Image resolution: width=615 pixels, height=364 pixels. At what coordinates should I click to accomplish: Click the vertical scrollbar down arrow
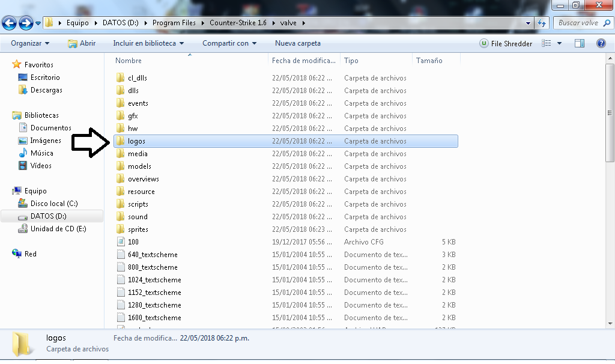pos(610,324)
